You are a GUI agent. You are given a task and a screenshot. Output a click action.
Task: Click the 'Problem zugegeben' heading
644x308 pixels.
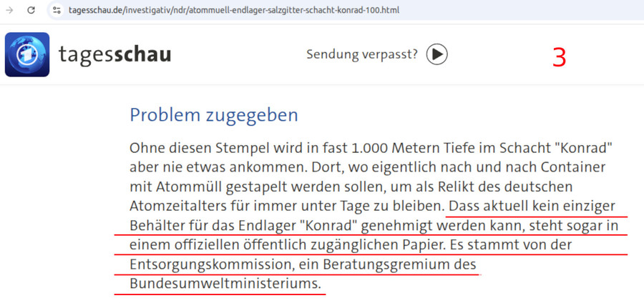point(213,115)
